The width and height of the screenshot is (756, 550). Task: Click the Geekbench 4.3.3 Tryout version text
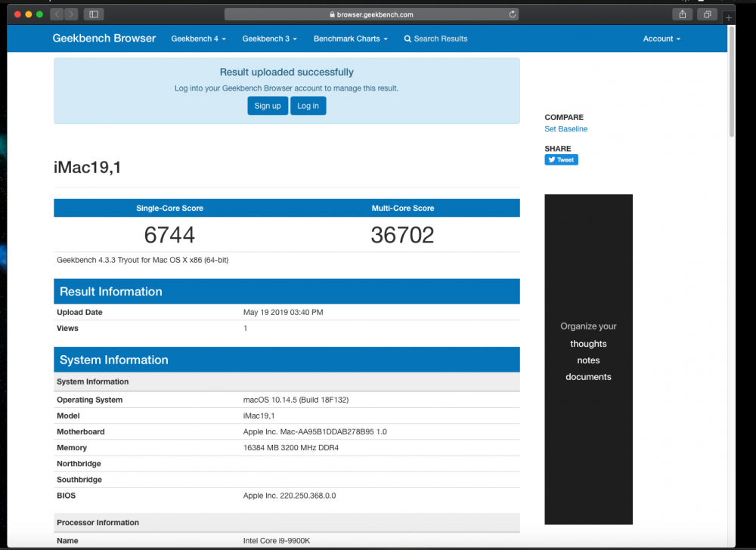143,260
